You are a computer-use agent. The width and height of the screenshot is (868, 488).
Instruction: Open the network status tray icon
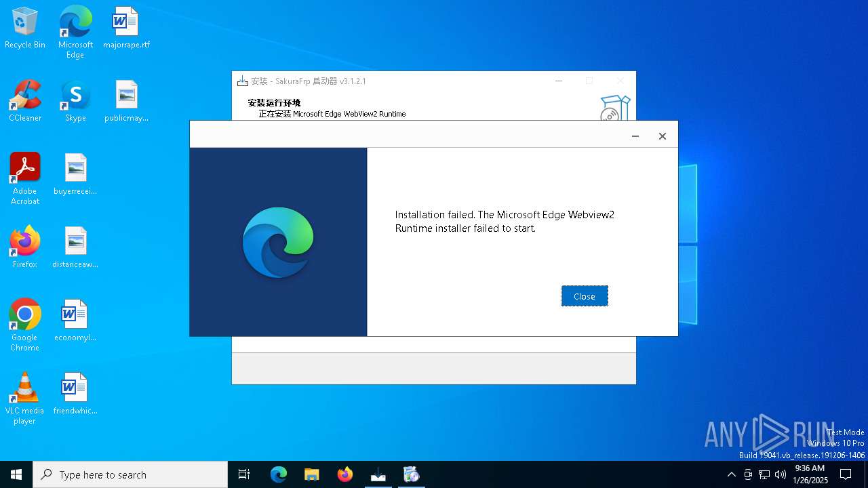[x=764, y=474]
